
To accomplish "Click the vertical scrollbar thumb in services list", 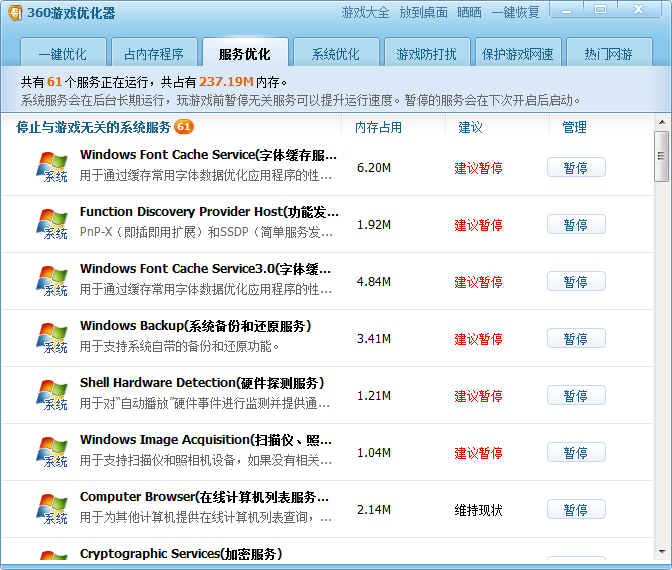I will click(661, 159).
